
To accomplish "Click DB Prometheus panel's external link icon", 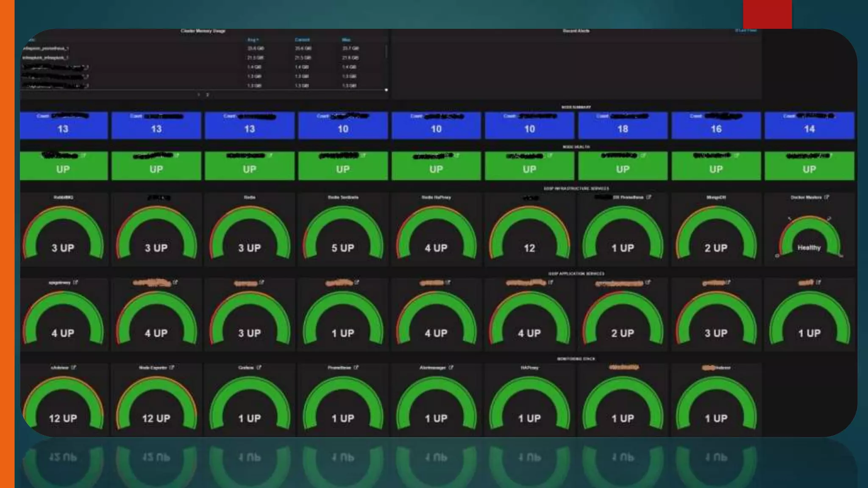I will pyautogui.click(x=649, y=197).
